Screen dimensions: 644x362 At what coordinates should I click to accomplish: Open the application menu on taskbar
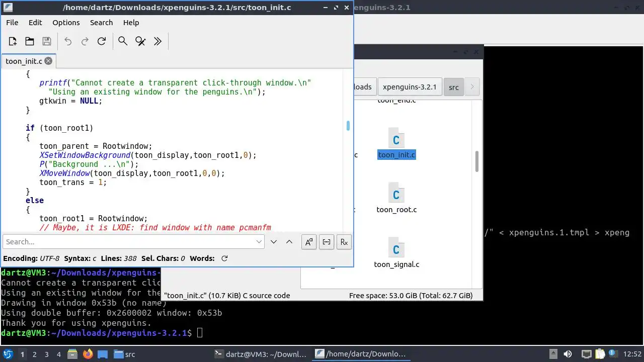(x=8, y=354)
